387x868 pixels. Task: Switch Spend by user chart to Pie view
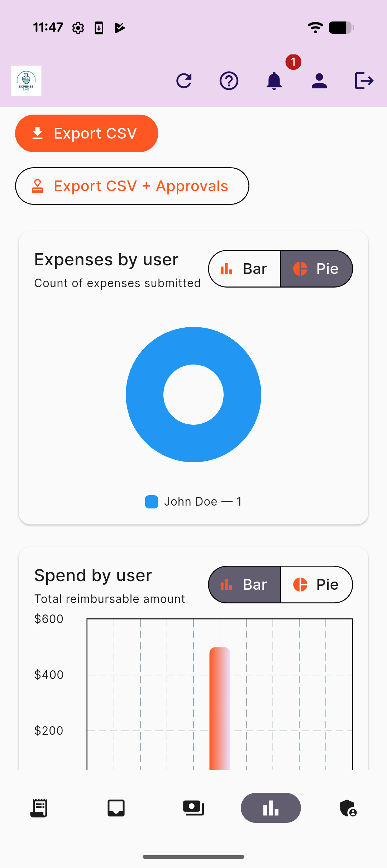click(317, 584)
